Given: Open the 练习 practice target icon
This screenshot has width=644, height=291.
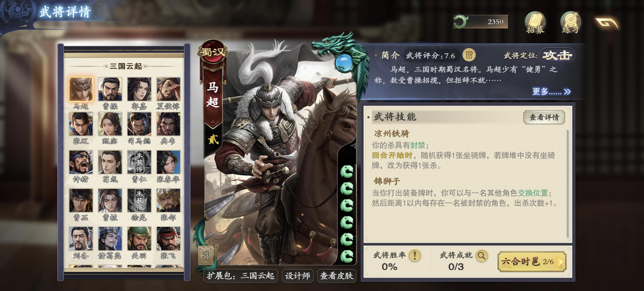Looking at the screenshot, I should (570, 23).
